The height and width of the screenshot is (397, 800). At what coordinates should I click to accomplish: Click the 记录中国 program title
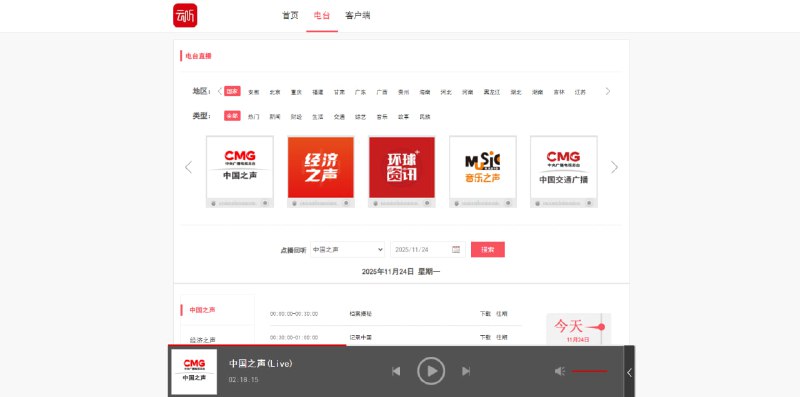click(361, 337)
